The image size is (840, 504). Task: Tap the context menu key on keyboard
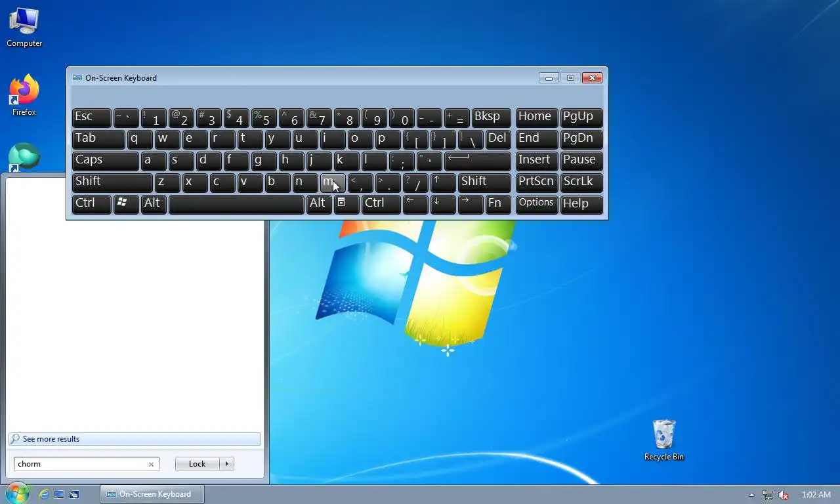[x=346, y=204]
